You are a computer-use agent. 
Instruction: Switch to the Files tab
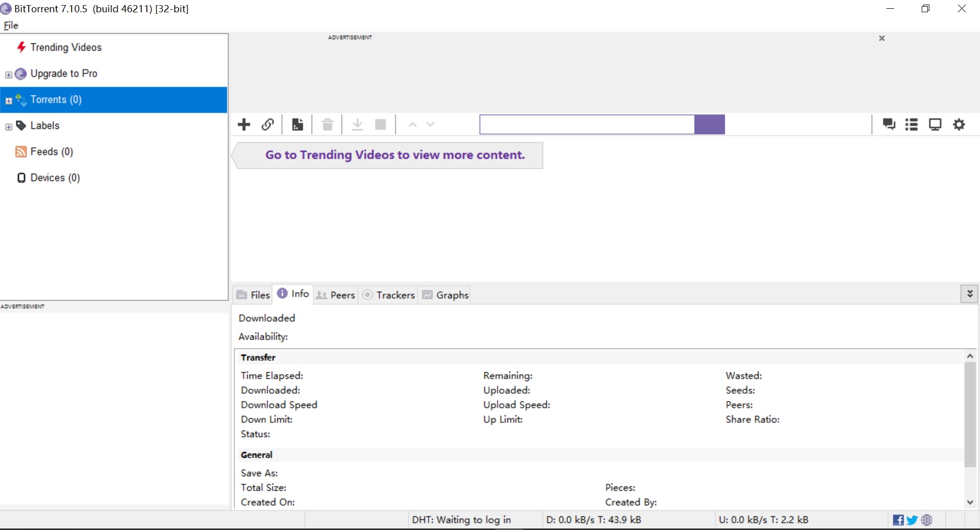pyautogui.click(x=253, y=295)
